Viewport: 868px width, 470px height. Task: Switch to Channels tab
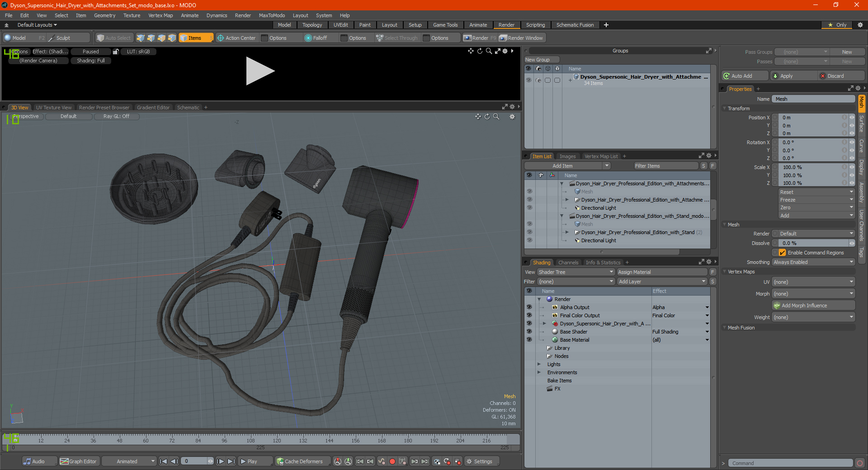pyautogui.click(x=568, y=263)
